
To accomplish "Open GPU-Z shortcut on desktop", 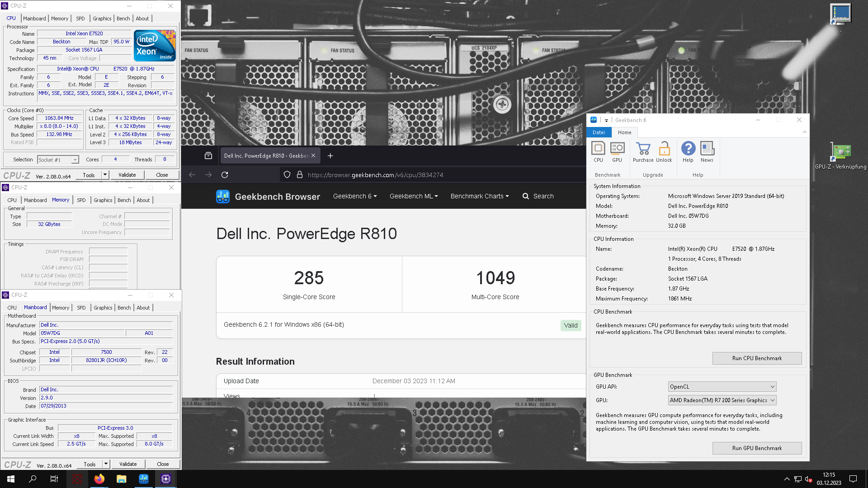I will (x=840, y=156).
